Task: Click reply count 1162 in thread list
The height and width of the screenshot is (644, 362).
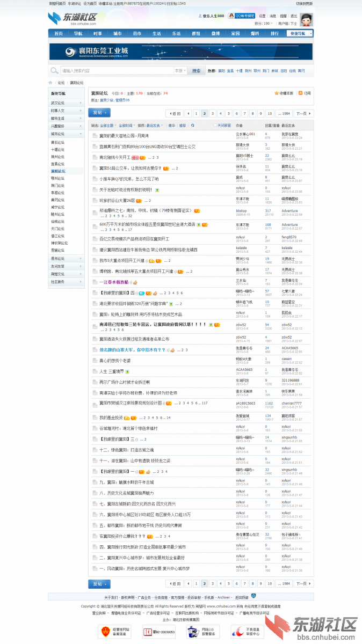Action: (269, 403)
